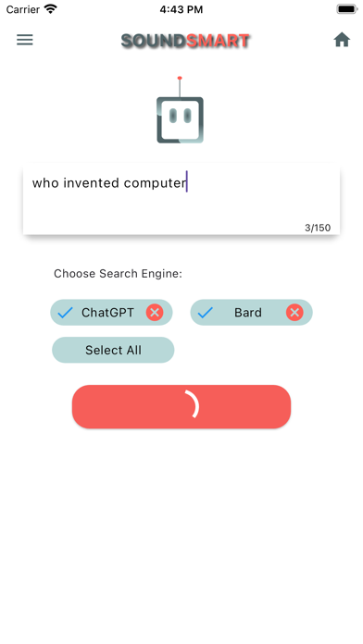Image resolution: width=363 pixels, height=644 pixels.
Task: Remove Bard with its red X
Action: pyautogui.click(x=294, y=313)
